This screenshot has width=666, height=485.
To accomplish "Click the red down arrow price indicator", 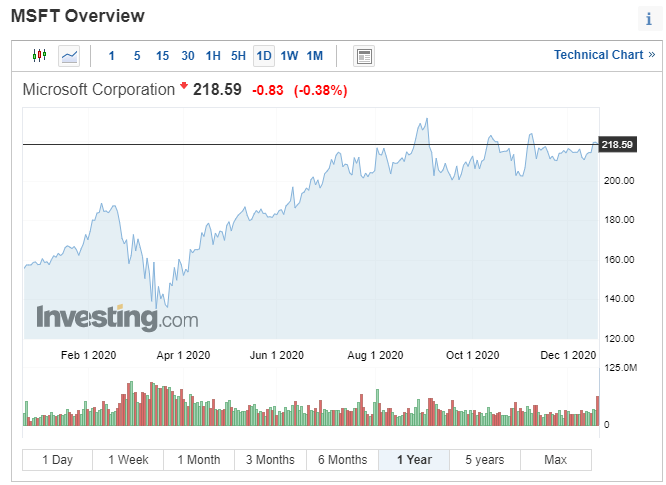I will pos(184,88).
